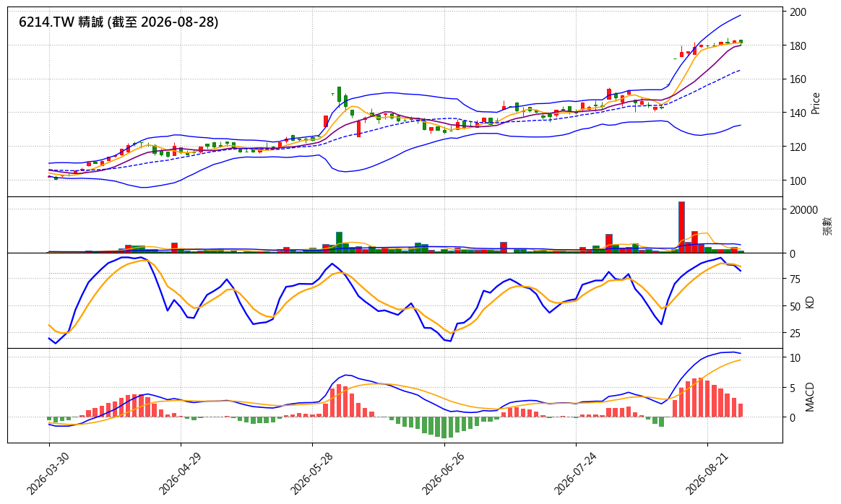This screenshot has width=841, height=504.
Task: Click the 張數 volume axis label
Action: [x=827, y=226]
